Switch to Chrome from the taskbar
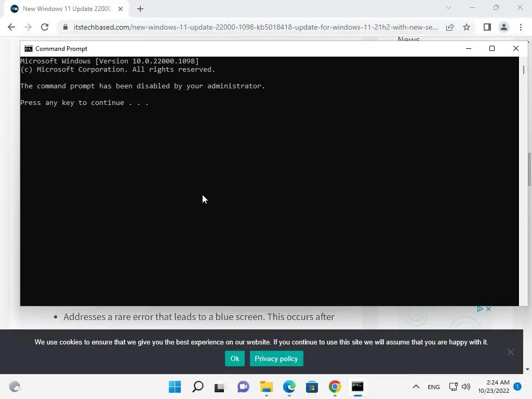This screenshot has height=399, width=532. pos(335,387)
